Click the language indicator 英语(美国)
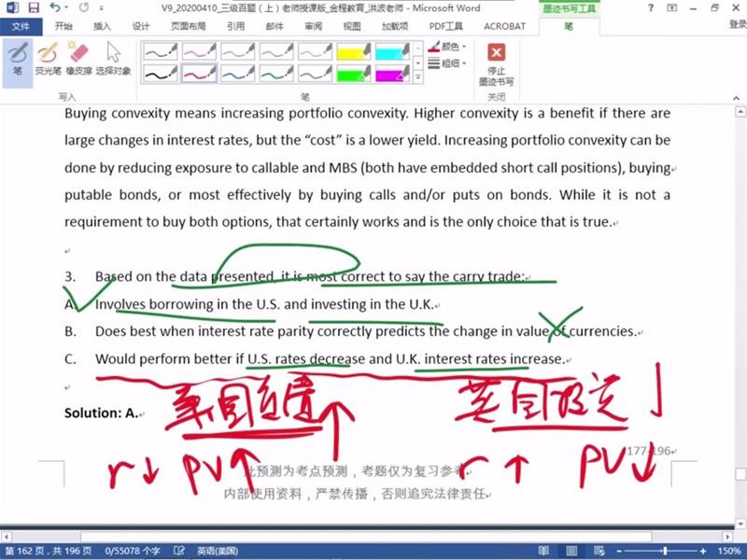 coord(218,552)
